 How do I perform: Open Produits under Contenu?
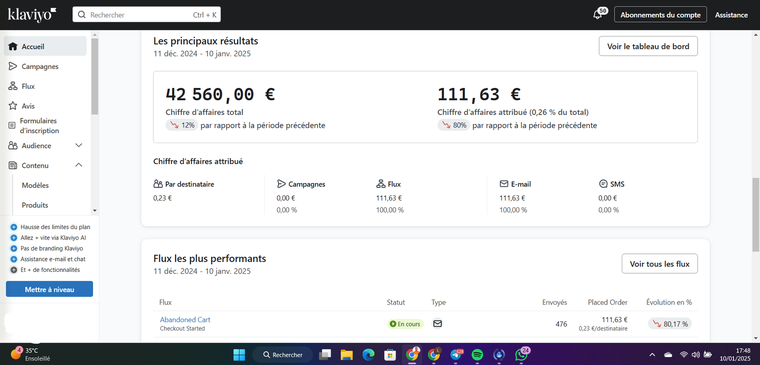pos(35,205)
